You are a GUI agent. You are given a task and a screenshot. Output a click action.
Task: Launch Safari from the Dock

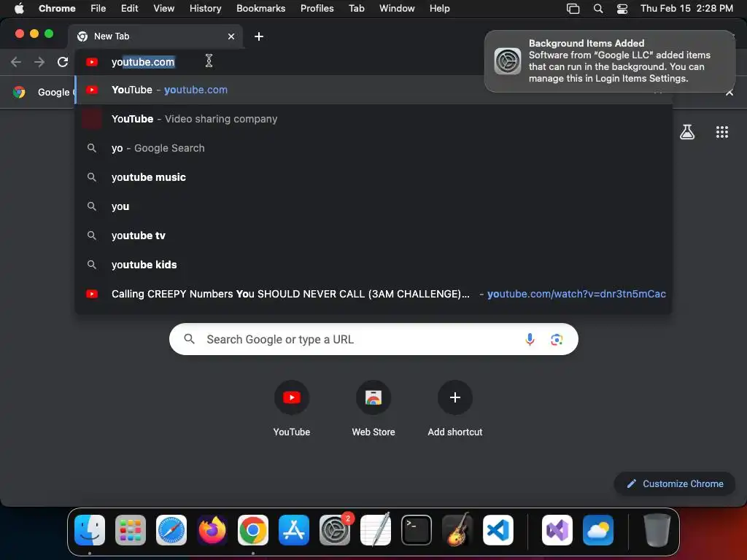tap(171, 530)
